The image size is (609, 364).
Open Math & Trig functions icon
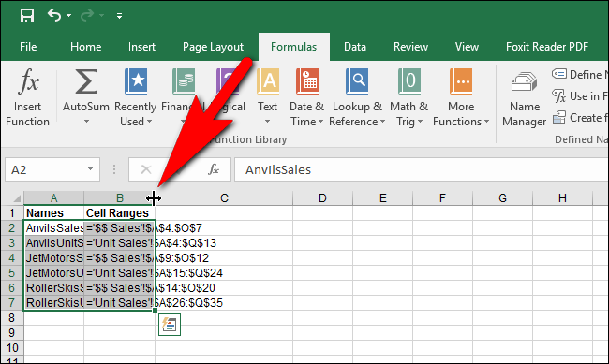click(x=409, y=81)
